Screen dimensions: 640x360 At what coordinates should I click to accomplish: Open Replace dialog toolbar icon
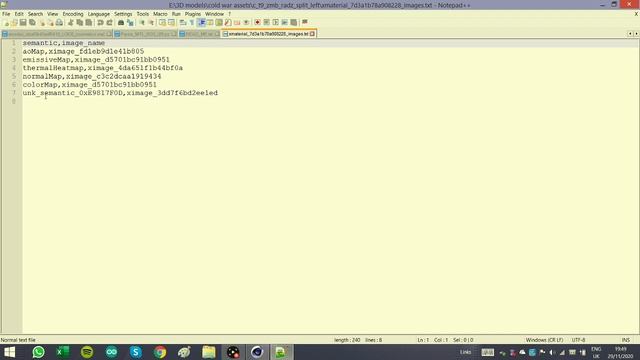(130, 22)
